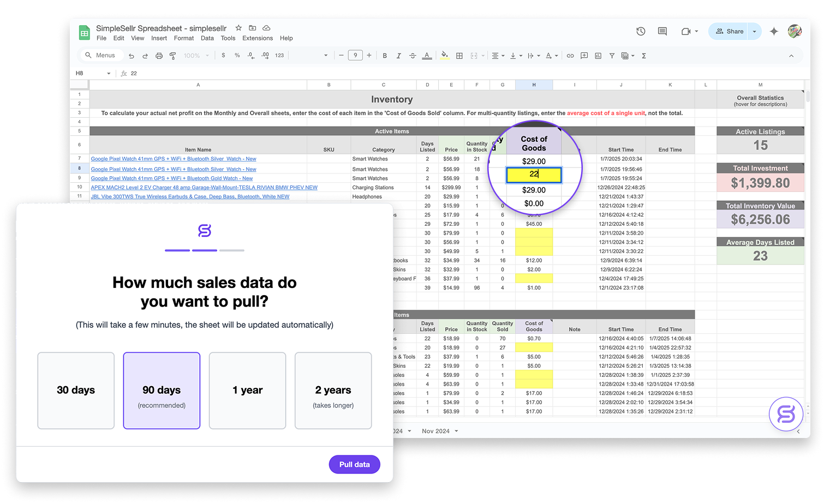This screenshot has width=836, height=504.
Task: Open the Edit menu
Action: (x=119, y=38)
